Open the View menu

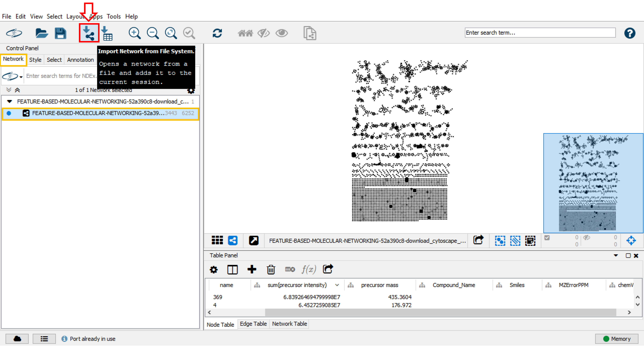click(36, 16)
